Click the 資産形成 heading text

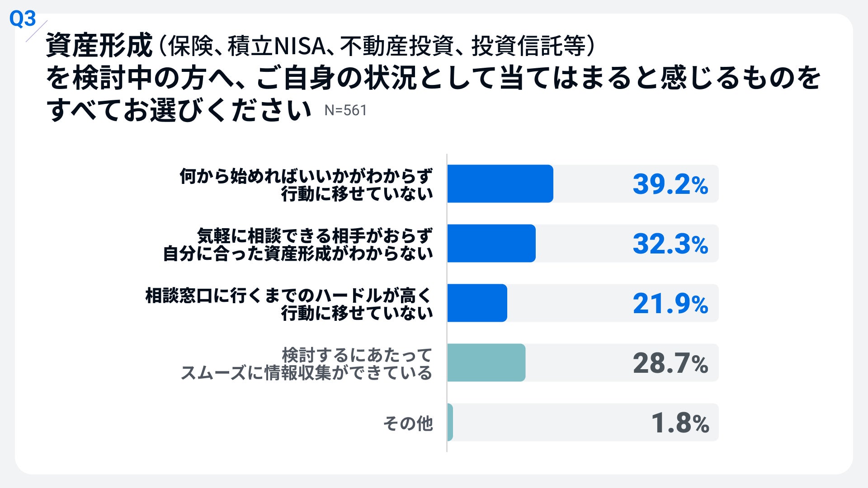tap(99, 46)
